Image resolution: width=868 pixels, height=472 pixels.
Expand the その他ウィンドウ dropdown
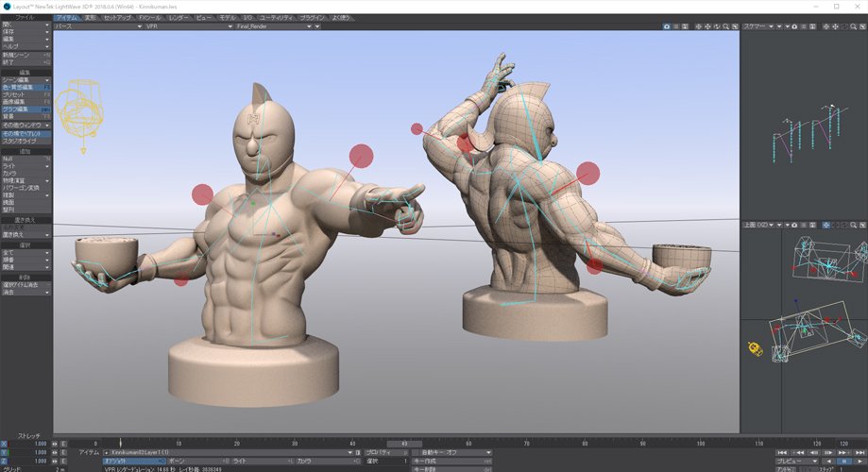(x=26, y=125)
